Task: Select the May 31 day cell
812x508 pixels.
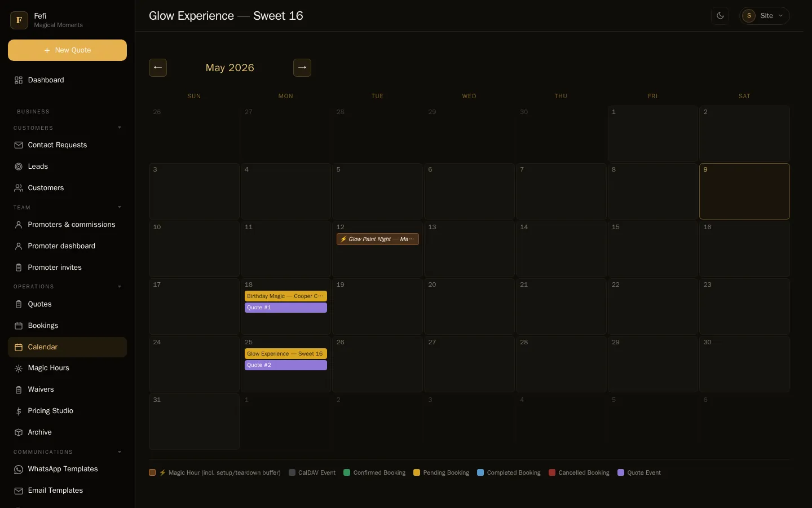Action: (x=194, y=422)
